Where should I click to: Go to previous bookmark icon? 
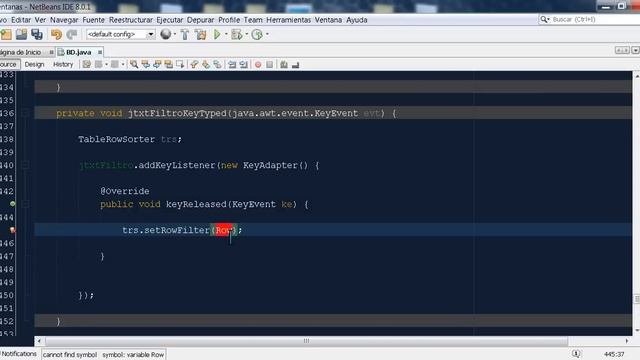pos(194,64)
